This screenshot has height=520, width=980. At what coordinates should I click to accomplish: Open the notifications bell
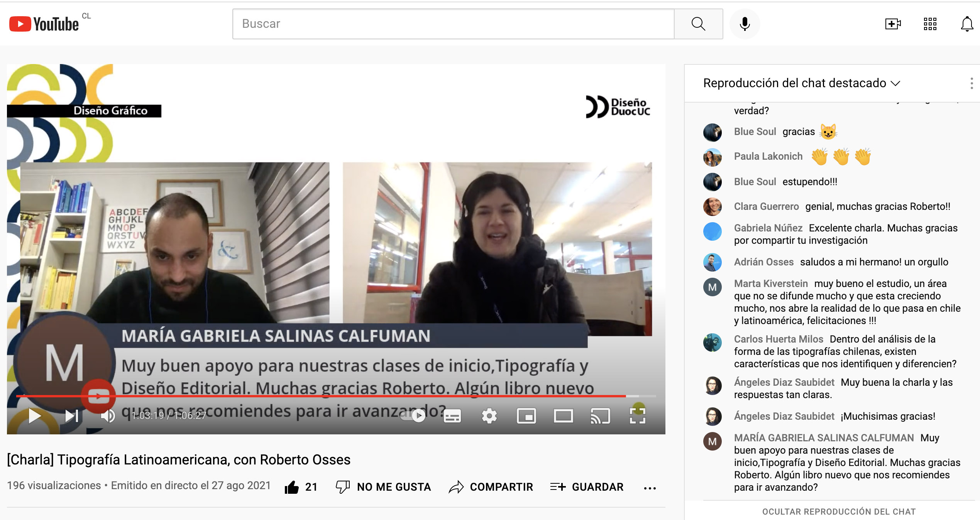click(x=967, y=24)
